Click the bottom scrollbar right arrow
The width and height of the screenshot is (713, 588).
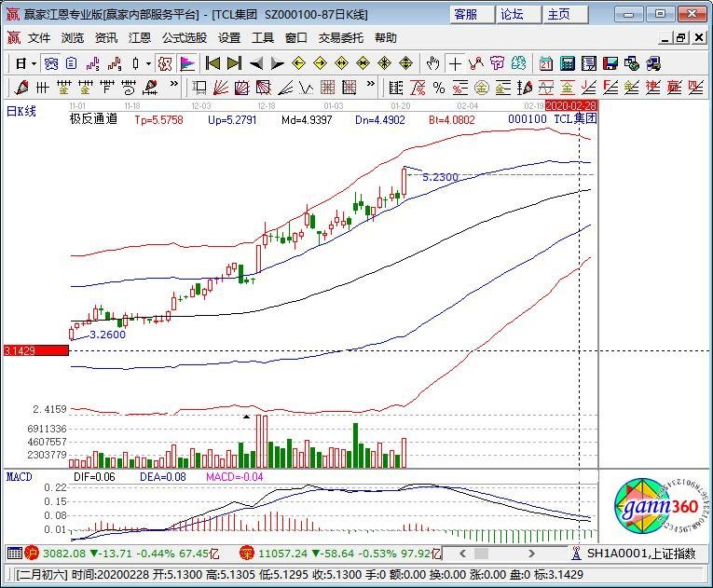click(x=531, y=554)
